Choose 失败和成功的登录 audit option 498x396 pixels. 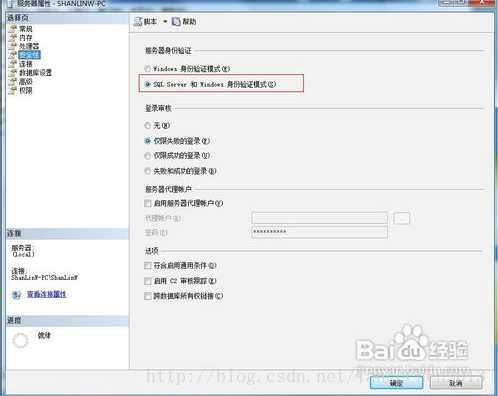pos(147,171)
